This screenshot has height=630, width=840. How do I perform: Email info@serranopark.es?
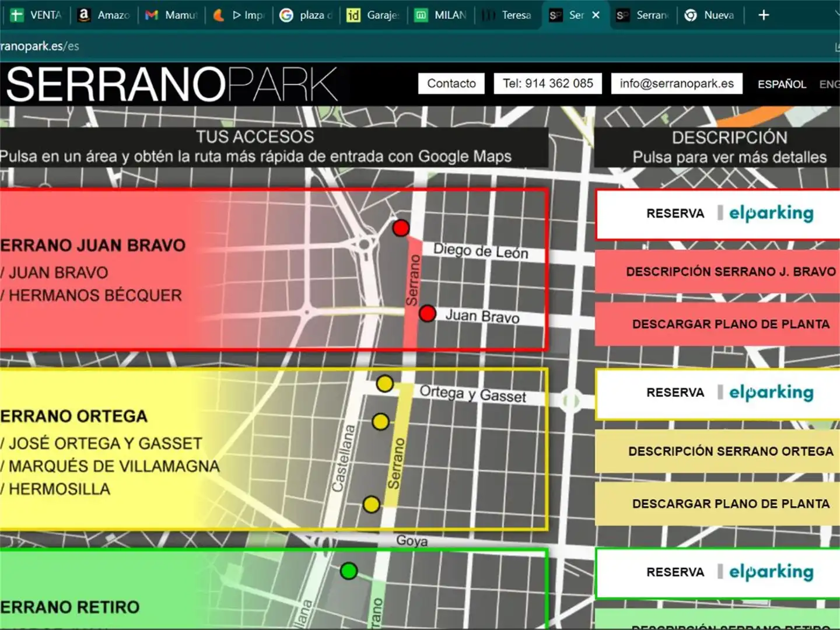(677, 83)
